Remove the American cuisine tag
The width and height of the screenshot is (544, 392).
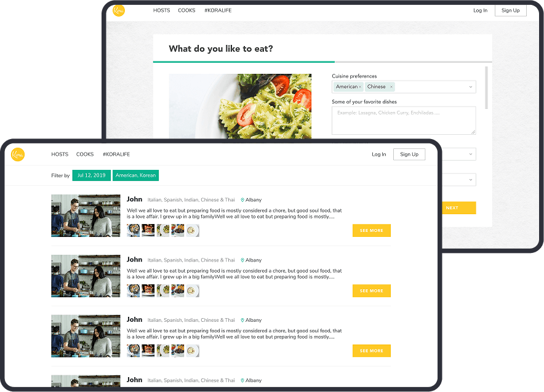[x=360, y=87]
